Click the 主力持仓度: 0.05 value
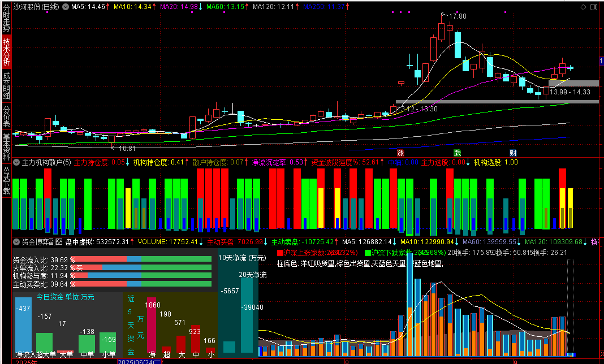Screen dimensions: 604x364 (x=100, y=162)
